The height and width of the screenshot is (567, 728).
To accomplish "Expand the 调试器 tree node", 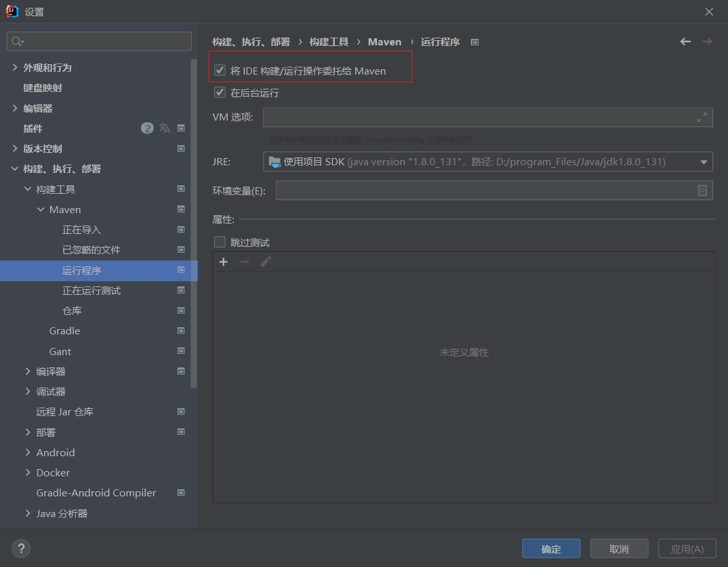I will (x=28, y=391).
